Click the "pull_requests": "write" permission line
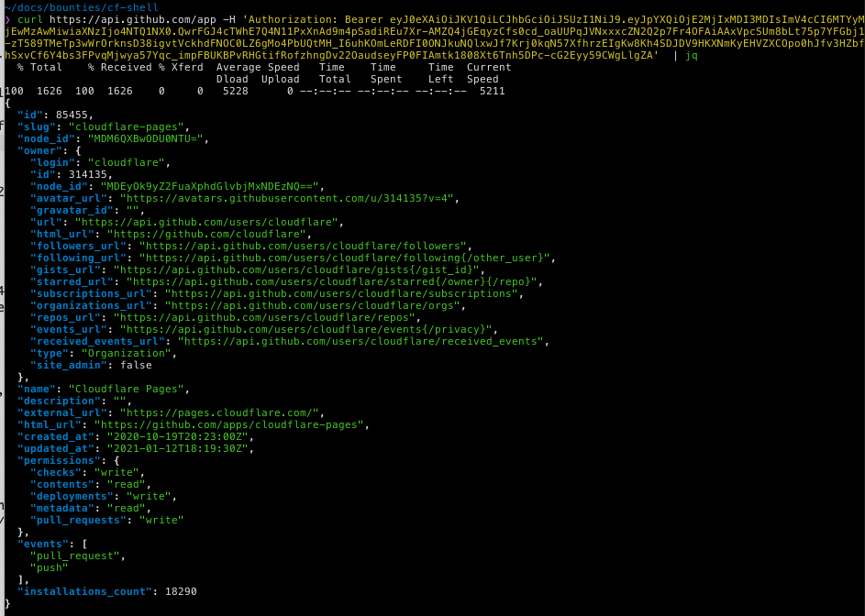This screenshot has width=865, height=616. point(107,521)
